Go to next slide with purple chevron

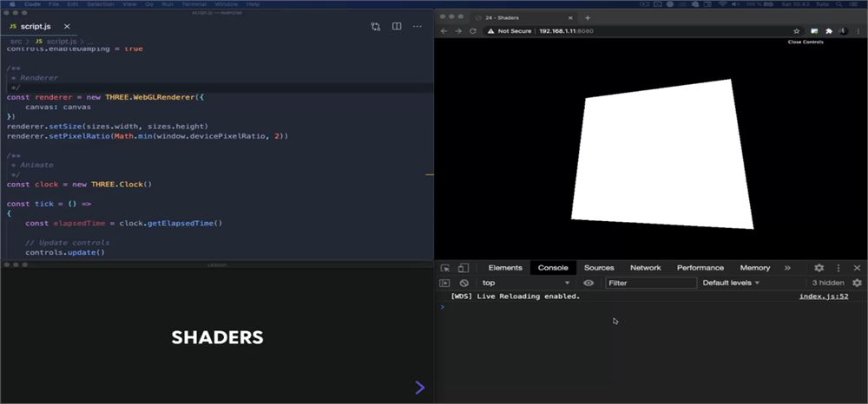[419, 388]
